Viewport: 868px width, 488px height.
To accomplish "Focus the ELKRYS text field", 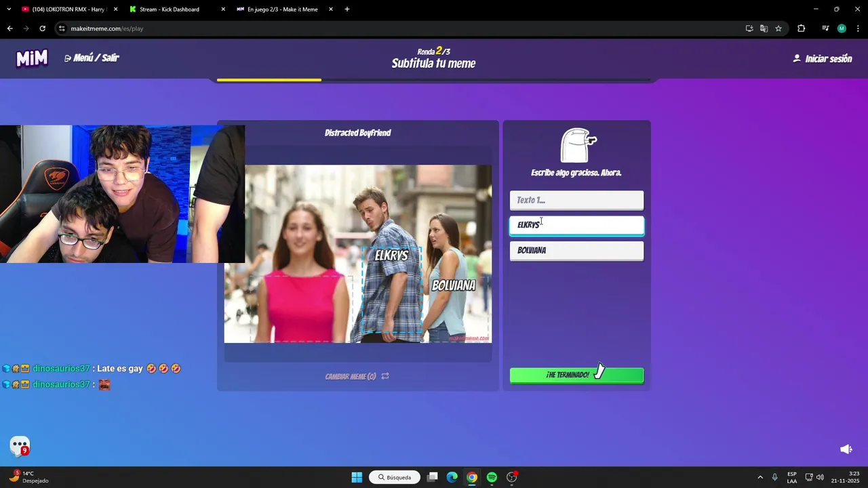I will [576, 225].
